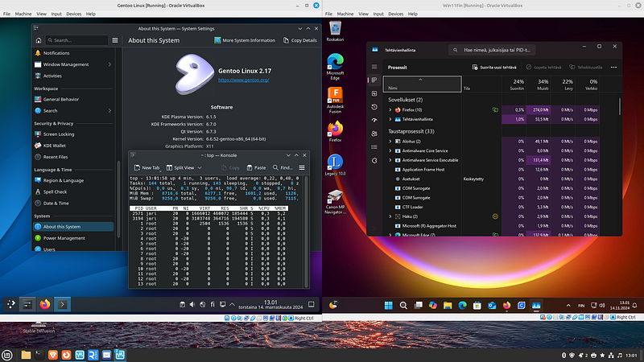This screenshot has height=362, width=644.
Task: Click Firefox icon in Gentoo panel
Action: click(45, 304)
